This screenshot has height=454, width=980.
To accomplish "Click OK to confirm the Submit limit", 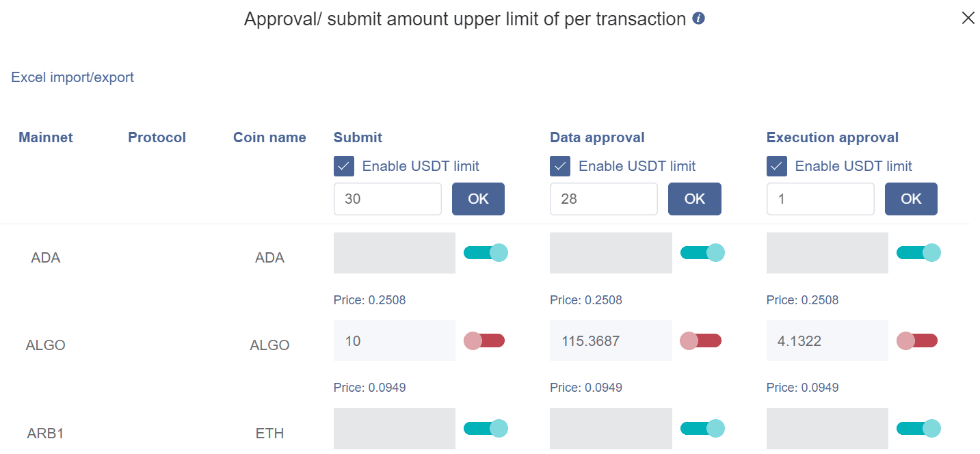I will [x=478, y=198].
